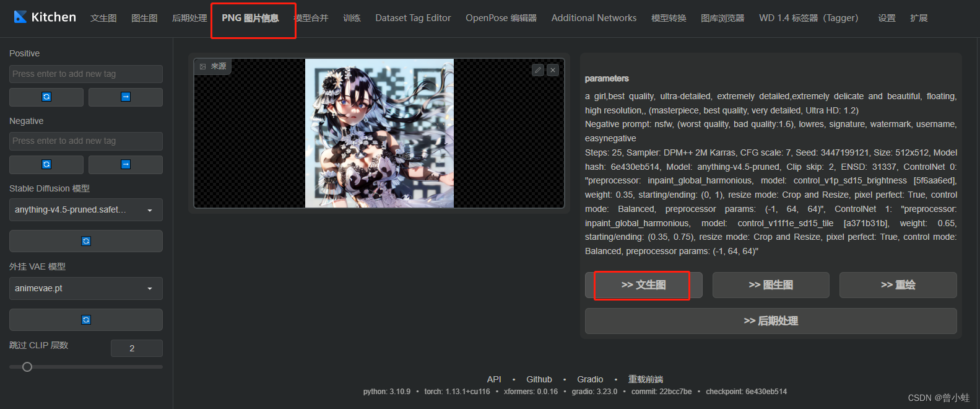Screen dimensions: 980x409
Task: Click the pencil edit icon on image
Action: [x=538, y=70]
